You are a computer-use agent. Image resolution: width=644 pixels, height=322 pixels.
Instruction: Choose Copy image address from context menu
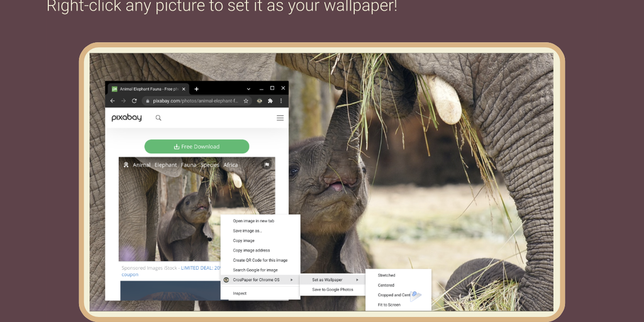click(251, 250)
